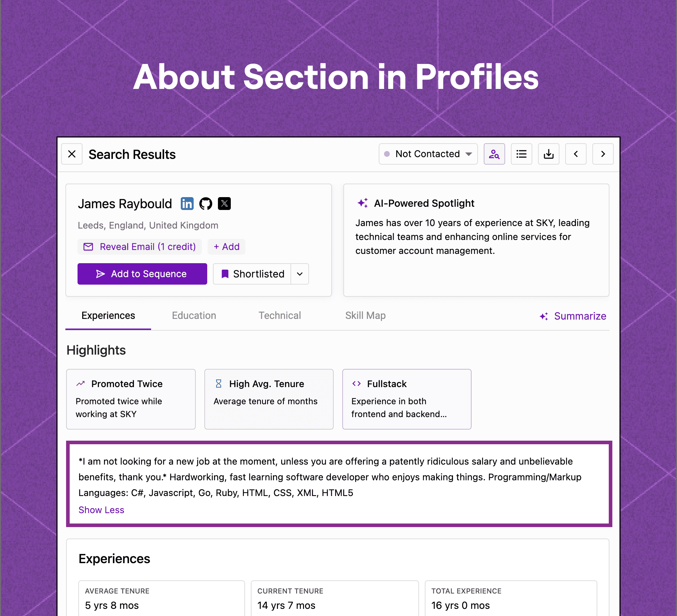Viewport: 677px width, 616px height.
Task: Select the Fullstack highlight card
Action: [407, 399]
